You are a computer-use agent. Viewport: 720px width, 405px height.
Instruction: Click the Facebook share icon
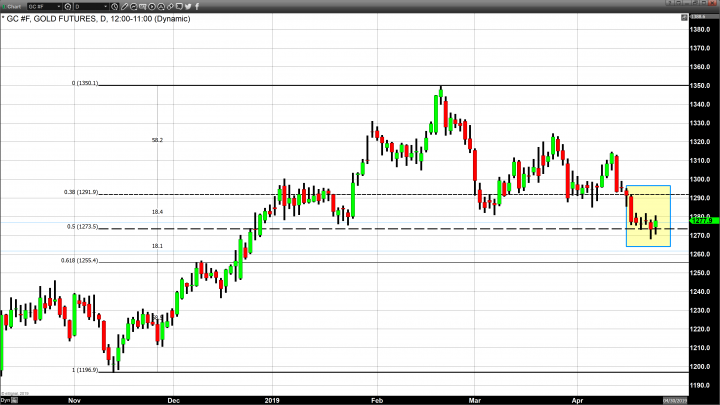197,6
